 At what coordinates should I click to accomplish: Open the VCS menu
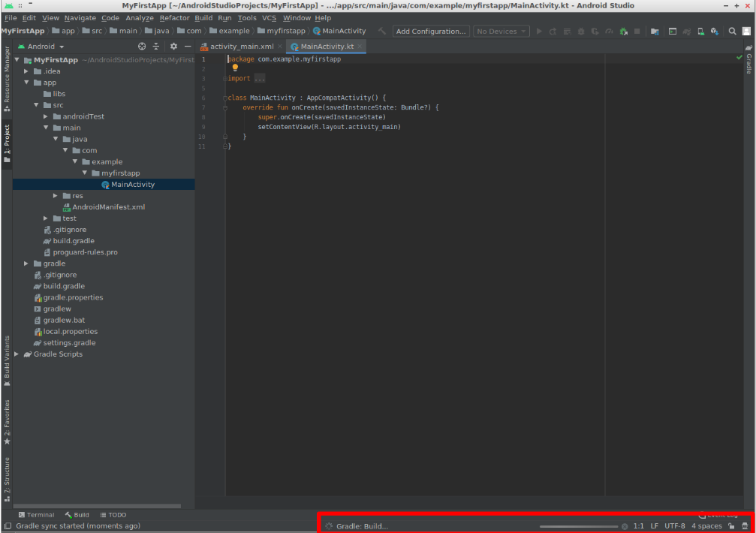(x=269, y=18)
